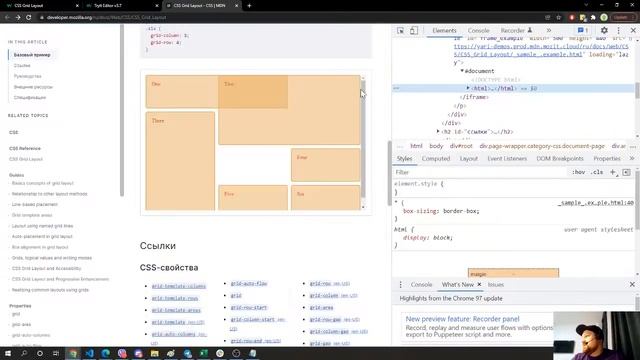
Task: Open New preview feature: Recorder panel link
Action: click(462, 319)
